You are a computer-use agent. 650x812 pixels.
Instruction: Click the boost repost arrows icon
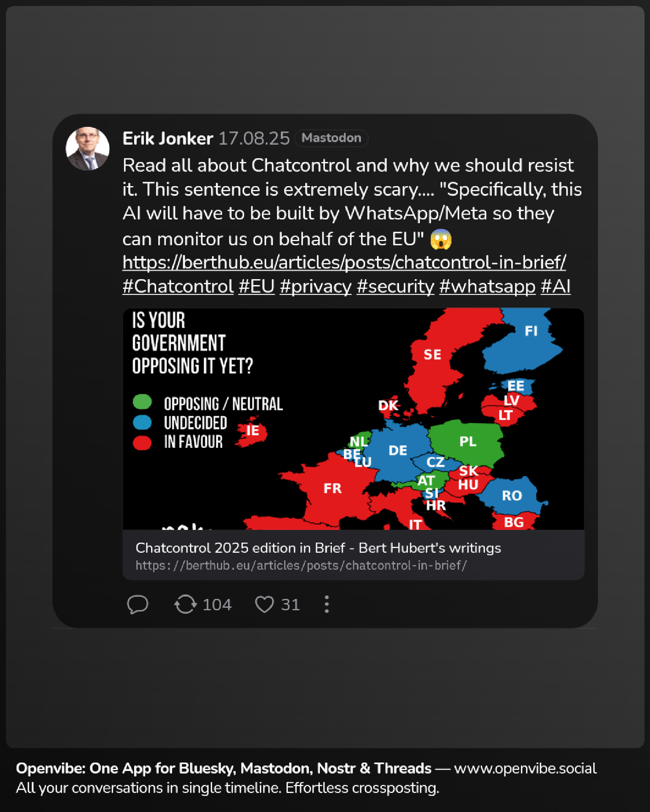point(185,604)
